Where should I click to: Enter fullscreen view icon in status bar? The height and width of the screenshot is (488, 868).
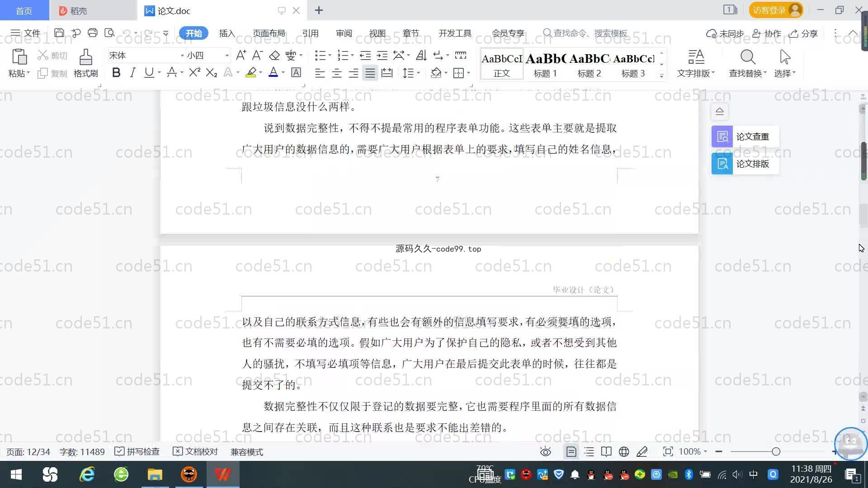pos(668,452)
